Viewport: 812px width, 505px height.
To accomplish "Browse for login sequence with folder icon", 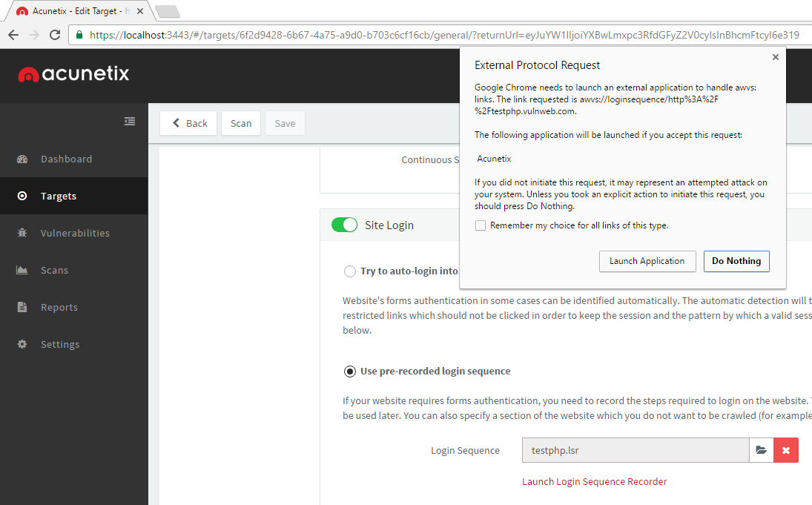I will [762, 450].
